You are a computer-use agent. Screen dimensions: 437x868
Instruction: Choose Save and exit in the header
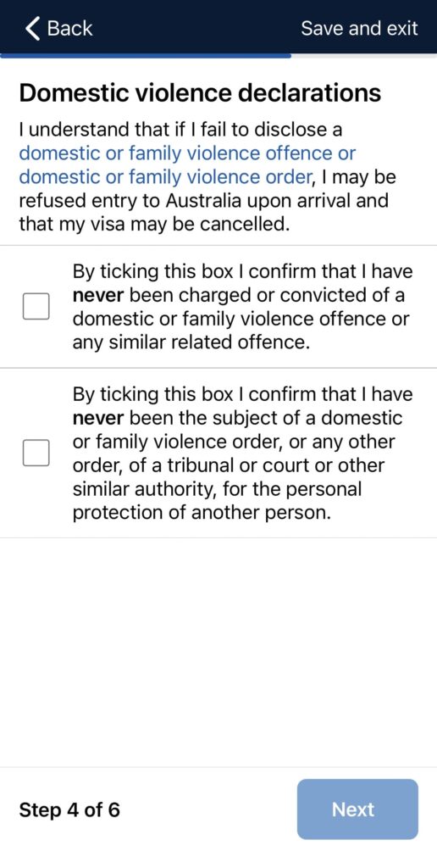tap(359, 28)
